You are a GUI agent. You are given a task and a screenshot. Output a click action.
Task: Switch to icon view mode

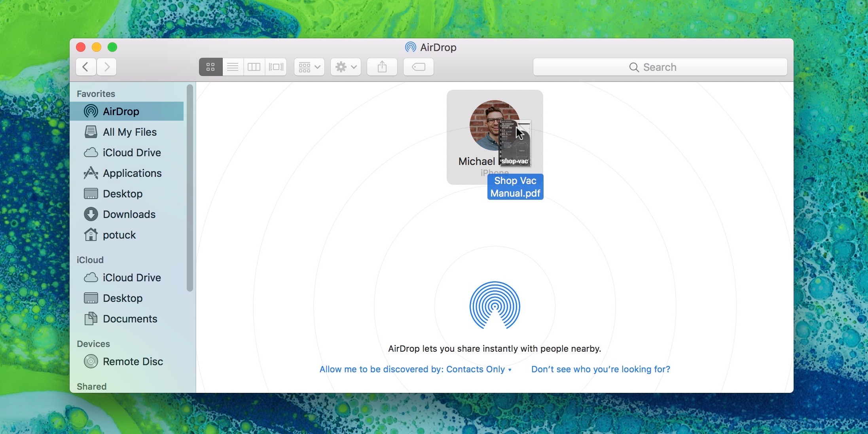(210, 67)
